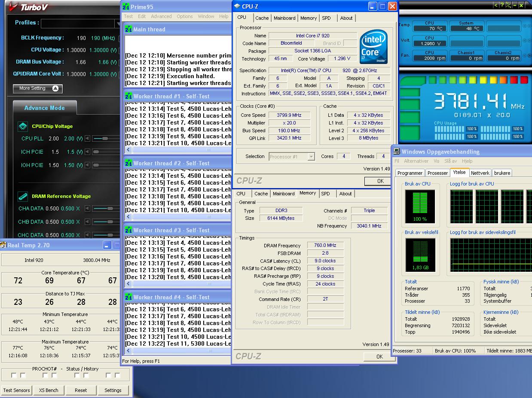Click the Windows Oppgavebehandling title bar icon
This screenshot has height=398, width=532.
(x=397, y=152)
